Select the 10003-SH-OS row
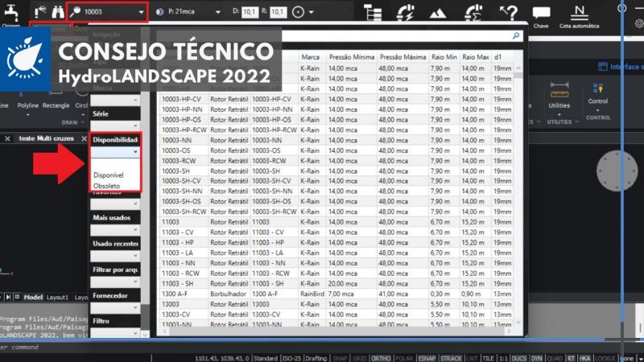Screen dimensions: 644x362 pos(336,201)
